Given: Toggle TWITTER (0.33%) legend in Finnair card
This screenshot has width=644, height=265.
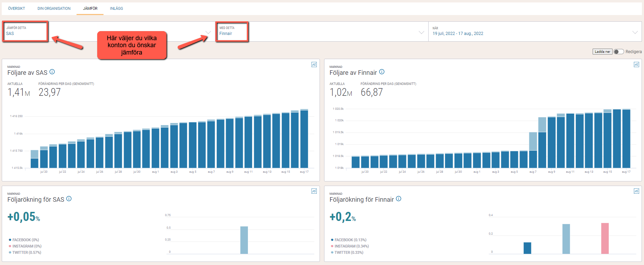Looking at the screenshot, I should click(x=347, y=252).
